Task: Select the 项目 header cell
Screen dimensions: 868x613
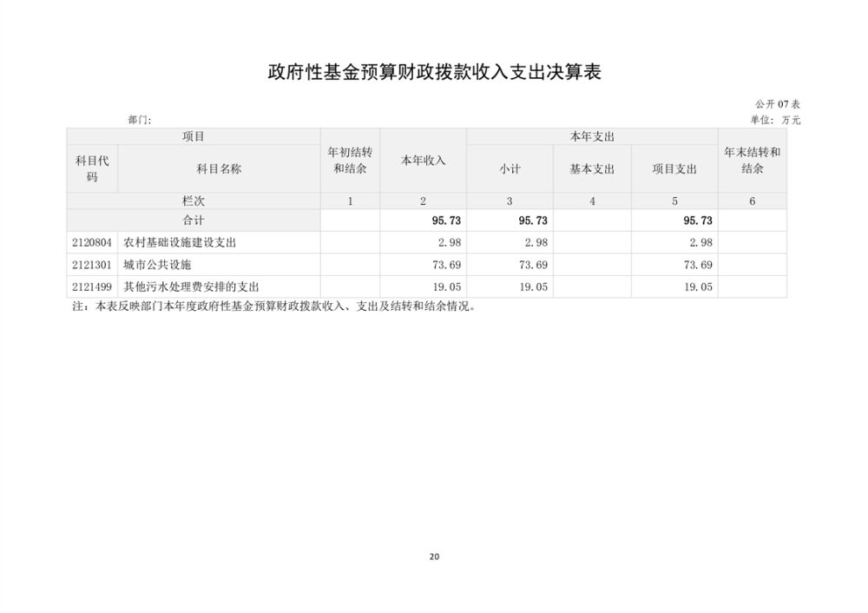Action: click(x=193, y=136)
